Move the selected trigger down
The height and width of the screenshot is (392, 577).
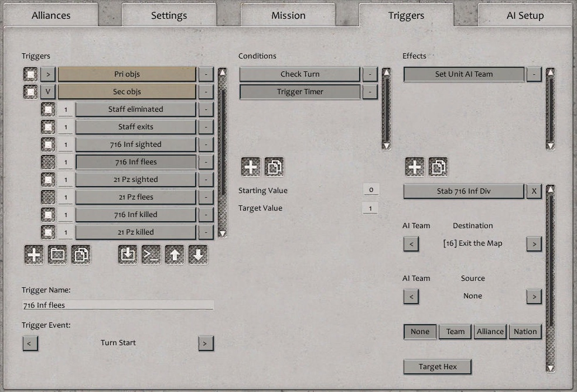(x=197, y=255)
